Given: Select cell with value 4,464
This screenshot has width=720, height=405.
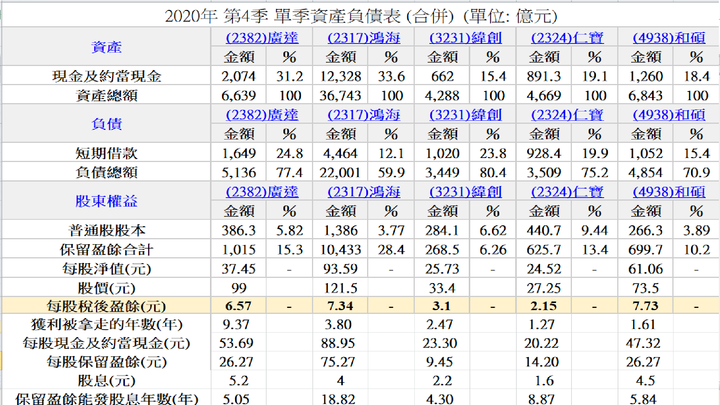Looking at the screenshot, I should 340,153.
